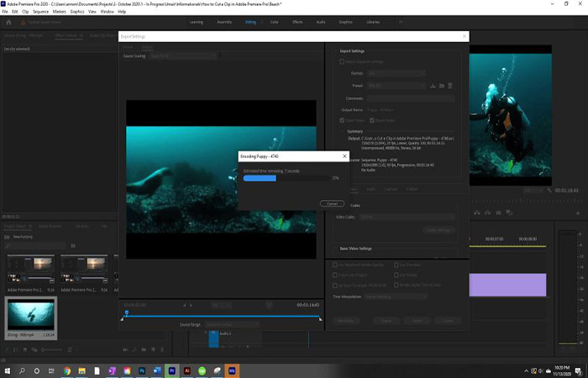Switch to the Color workspace
588x378 pixels.
click(275, 22)
